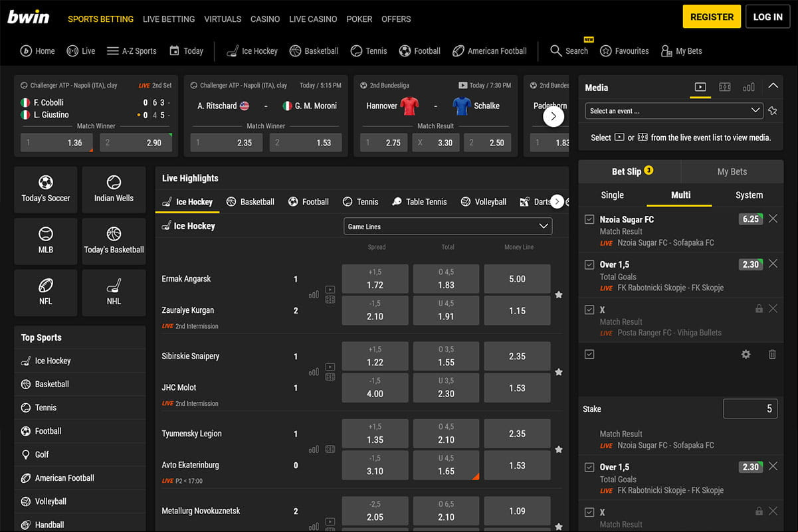The image size is (798, 532).
Task: Click the Stake amount input field
Action: point(750,408)
